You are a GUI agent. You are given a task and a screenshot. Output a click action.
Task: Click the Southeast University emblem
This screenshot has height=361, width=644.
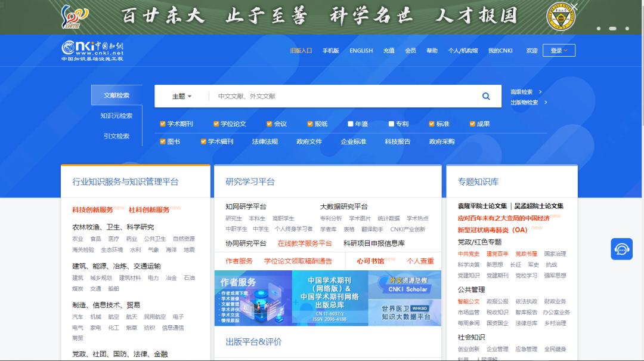562,16
